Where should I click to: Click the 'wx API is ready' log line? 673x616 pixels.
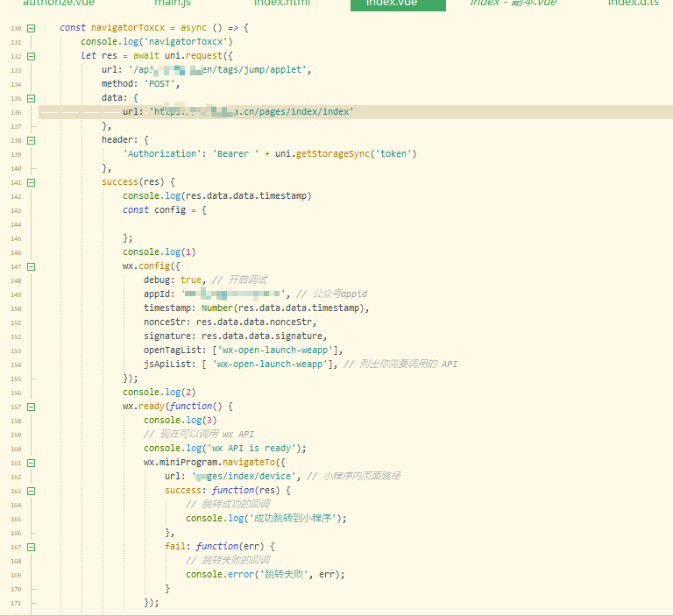coord(225,448)
